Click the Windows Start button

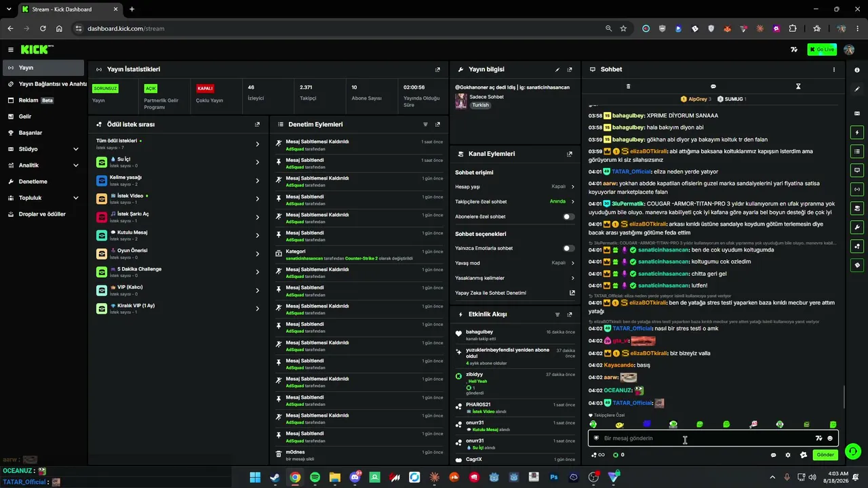coord(255,478)
